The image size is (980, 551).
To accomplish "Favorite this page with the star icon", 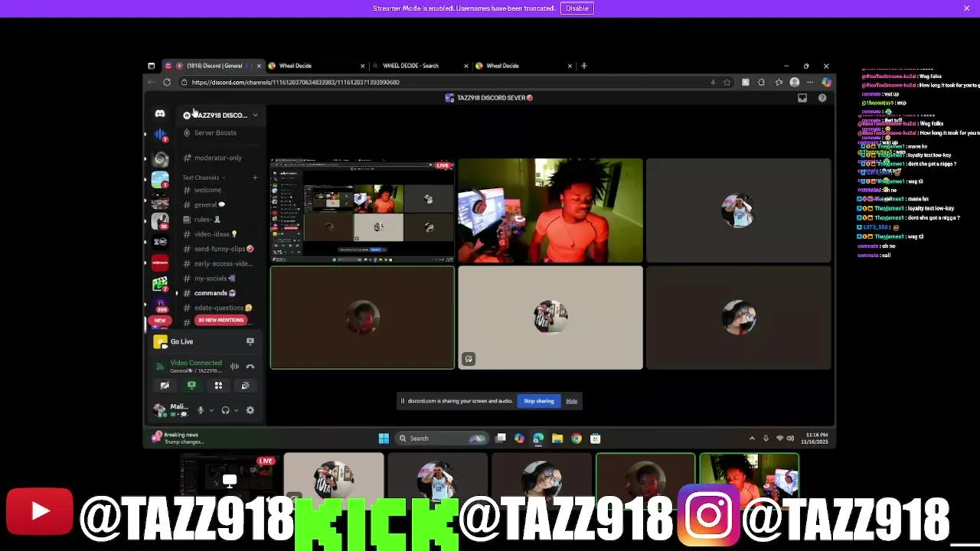I will click(x=727, y=82).
